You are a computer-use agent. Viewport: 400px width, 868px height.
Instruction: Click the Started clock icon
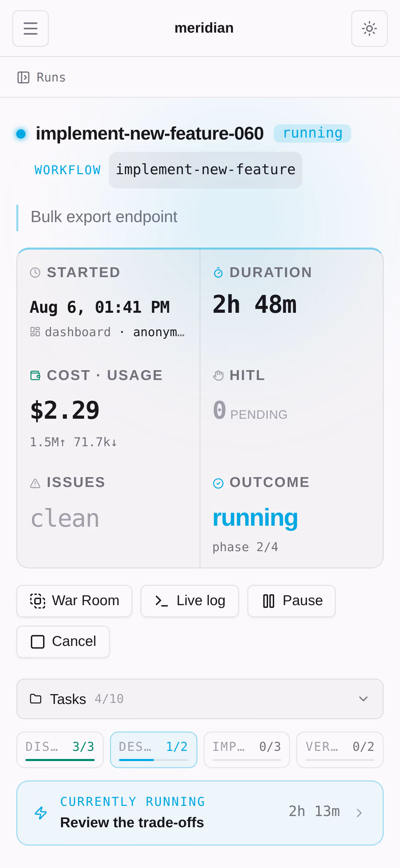tap(35, 273)
